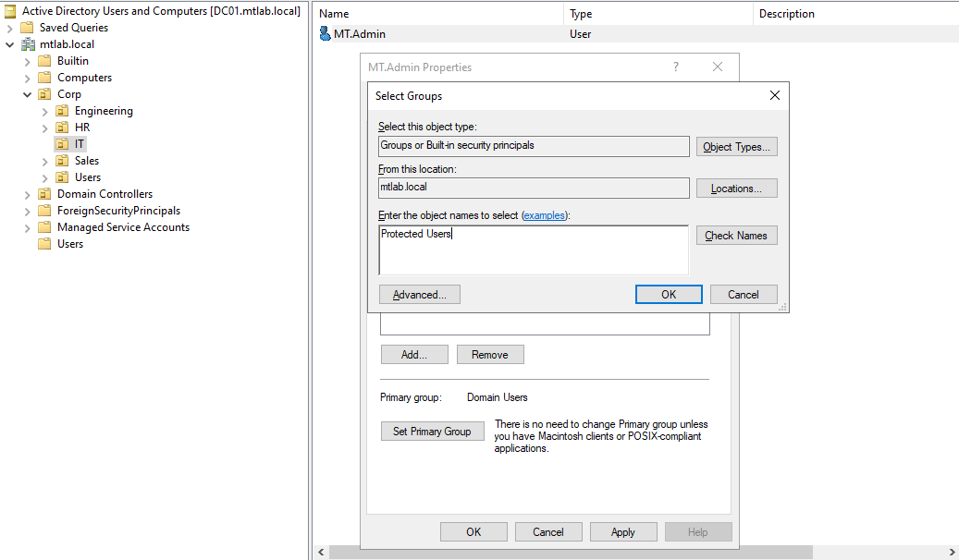Expand the Builtin node
The image size is (959, 560).
click(x=27, y=61)
